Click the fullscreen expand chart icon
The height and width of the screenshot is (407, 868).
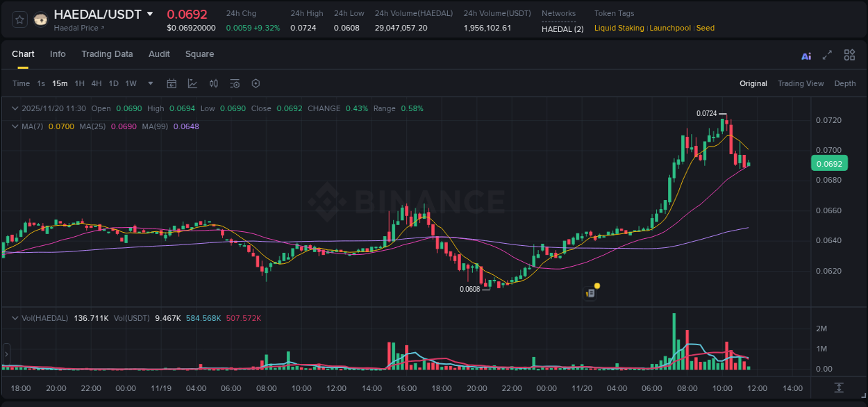(x=827, y=56)
